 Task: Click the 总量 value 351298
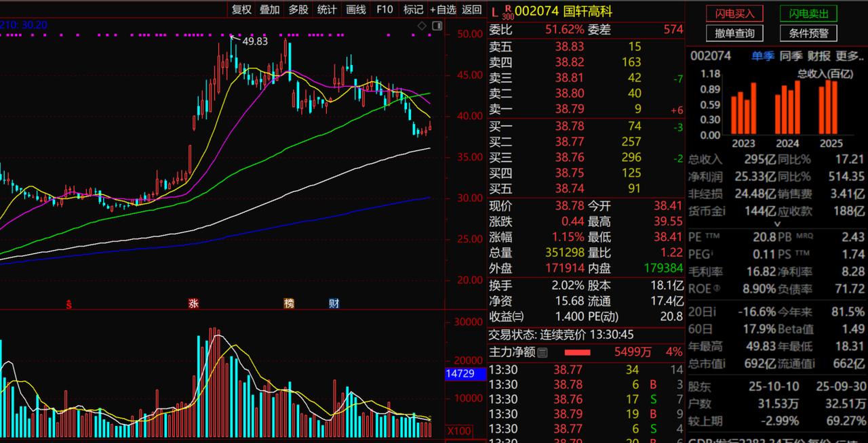pos(565,253)
